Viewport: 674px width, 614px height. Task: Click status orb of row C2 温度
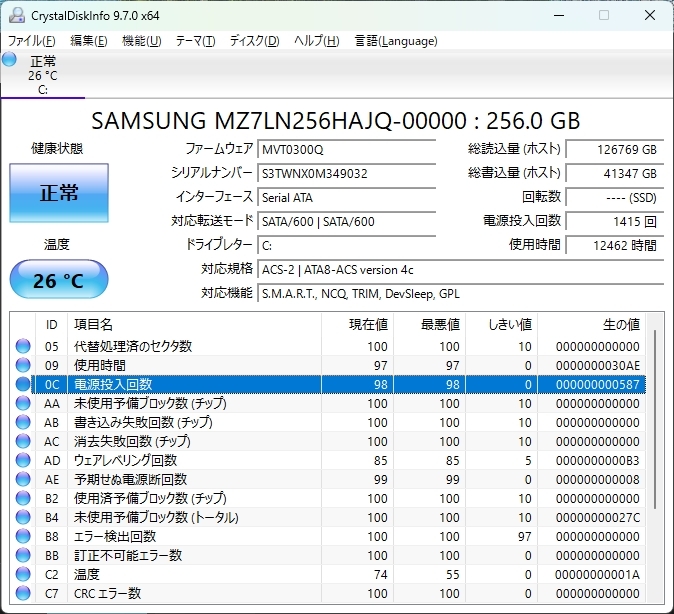click(x=23, y=574)
